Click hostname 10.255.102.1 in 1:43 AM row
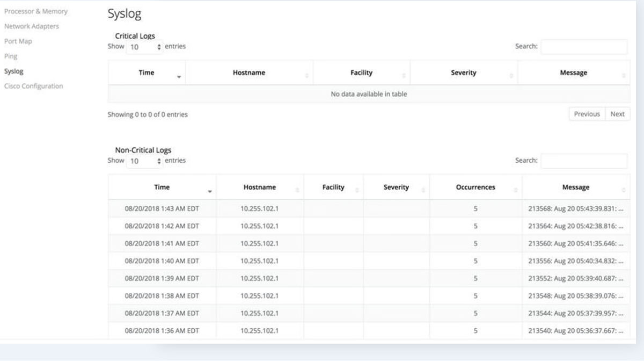Screen dimensions: 644x361 point(260,208)
